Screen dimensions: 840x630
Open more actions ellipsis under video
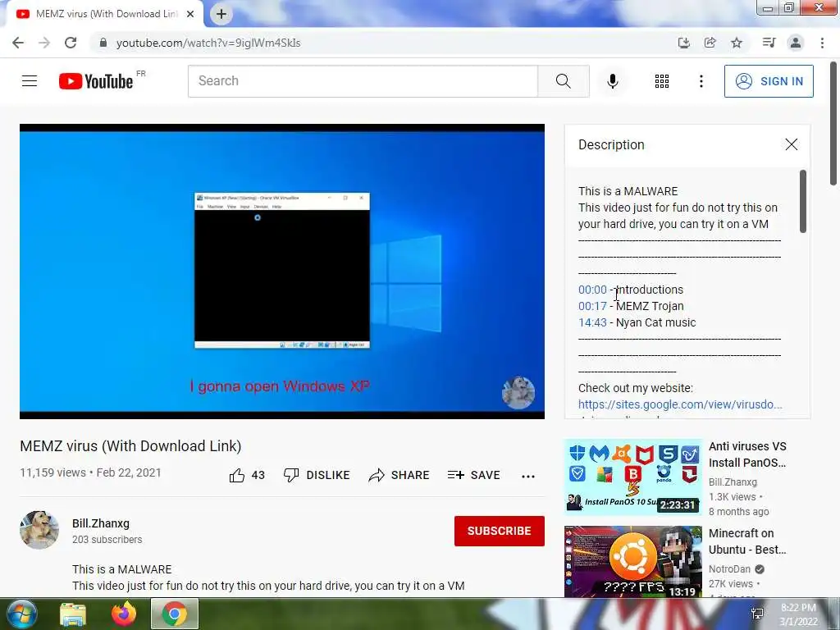click(x=528, y=477)
